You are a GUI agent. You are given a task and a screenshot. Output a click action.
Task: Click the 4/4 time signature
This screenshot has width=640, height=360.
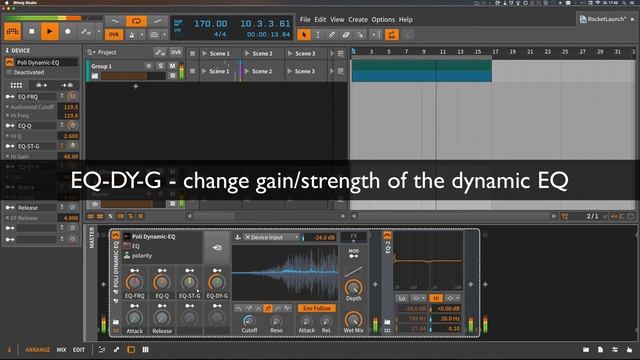tap(220, 34)
